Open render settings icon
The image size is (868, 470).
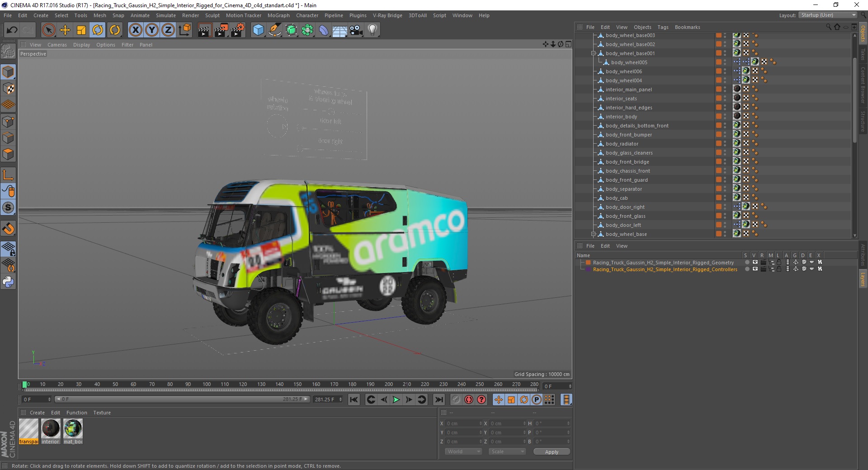pyautogui.click(x=238, y=30)
